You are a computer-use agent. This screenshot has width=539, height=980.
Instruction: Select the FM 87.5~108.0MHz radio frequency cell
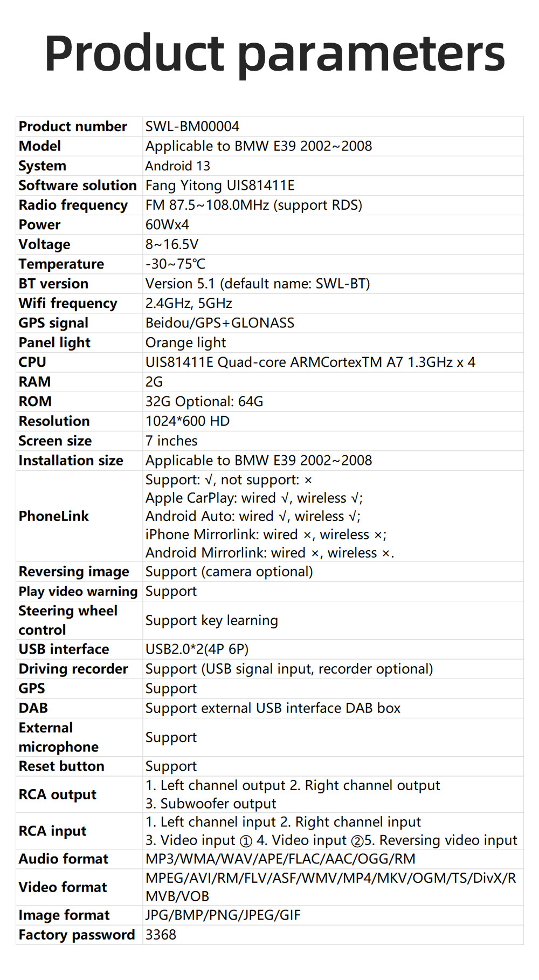[x=254, y=205]
